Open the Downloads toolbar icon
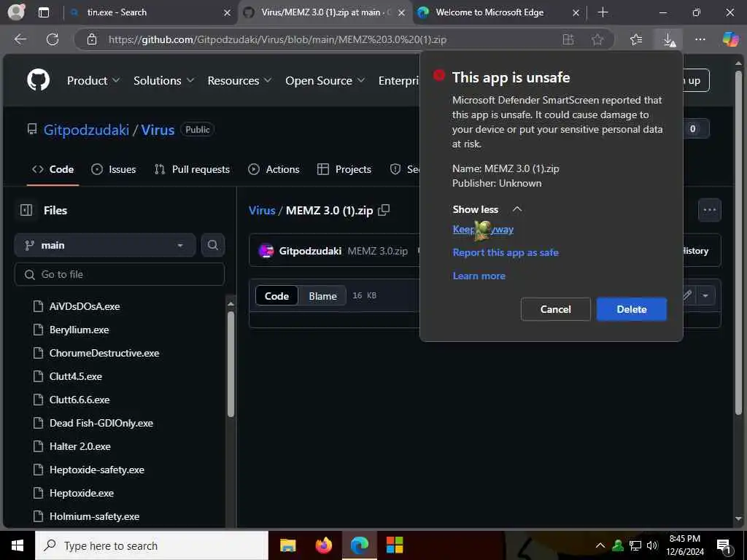 [x=669, y=39]
